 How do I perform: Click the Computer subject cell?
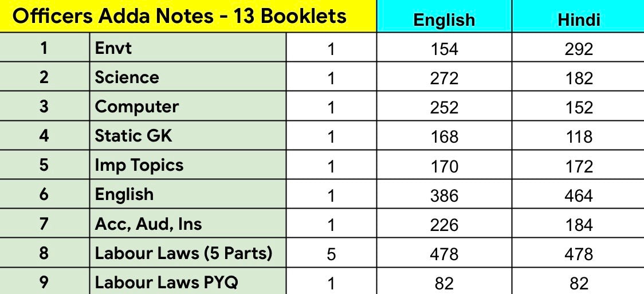pyautogui.click(x=136, y=107)
